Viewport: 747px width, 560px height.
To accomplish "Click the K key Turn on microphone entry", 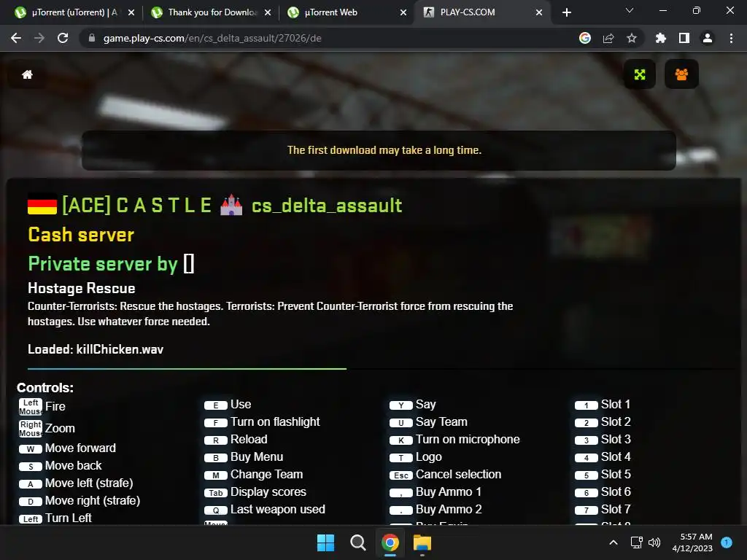I will 454,440.
